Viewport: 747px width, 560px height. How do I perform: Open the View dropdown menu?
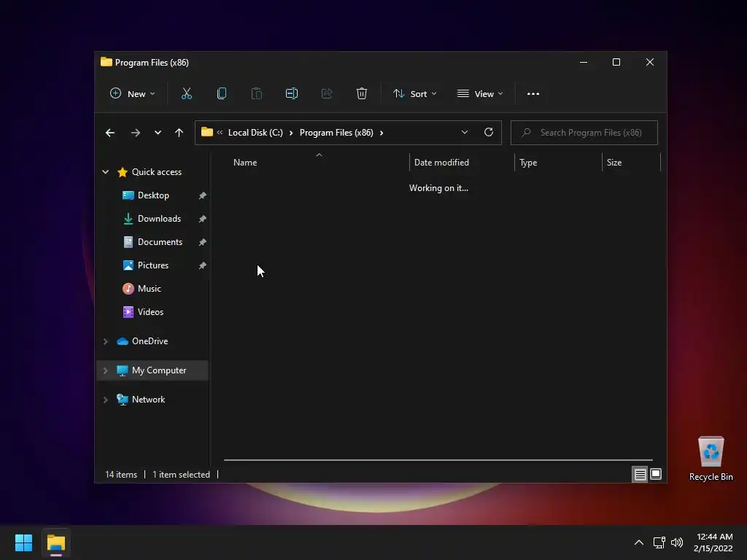point(480,94)
